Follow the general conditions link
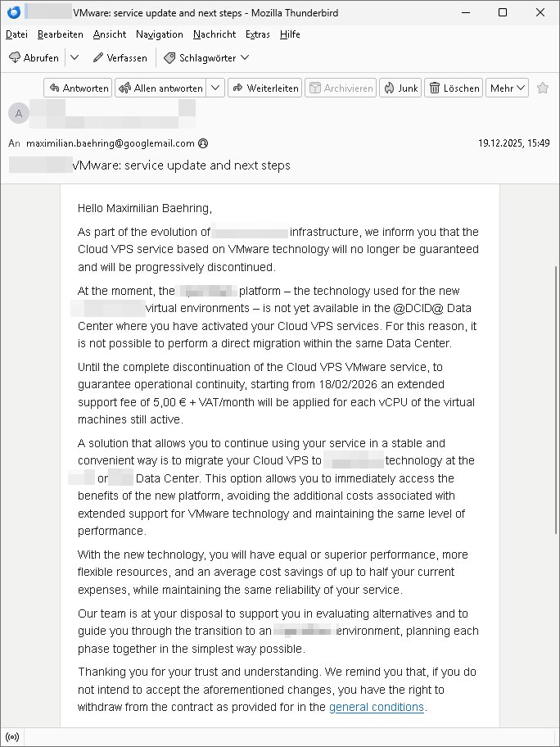 click(x=377, y=708)
